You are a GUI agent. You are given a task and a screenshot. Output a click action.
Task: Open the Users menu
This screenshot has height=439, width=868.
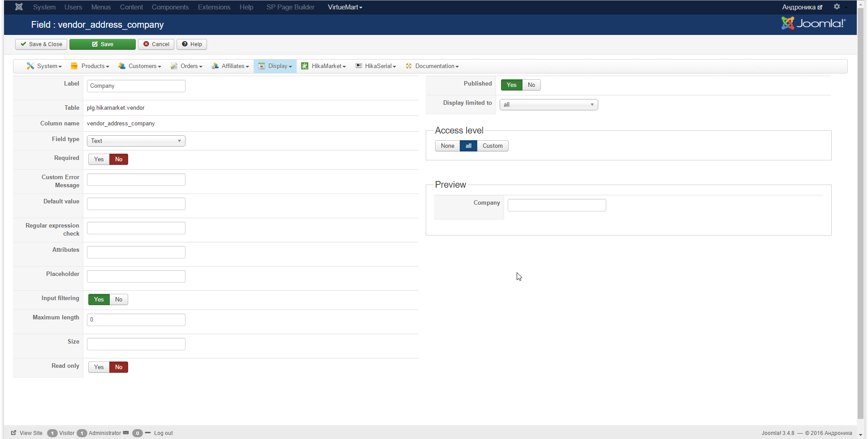click(x=73, y=7)
